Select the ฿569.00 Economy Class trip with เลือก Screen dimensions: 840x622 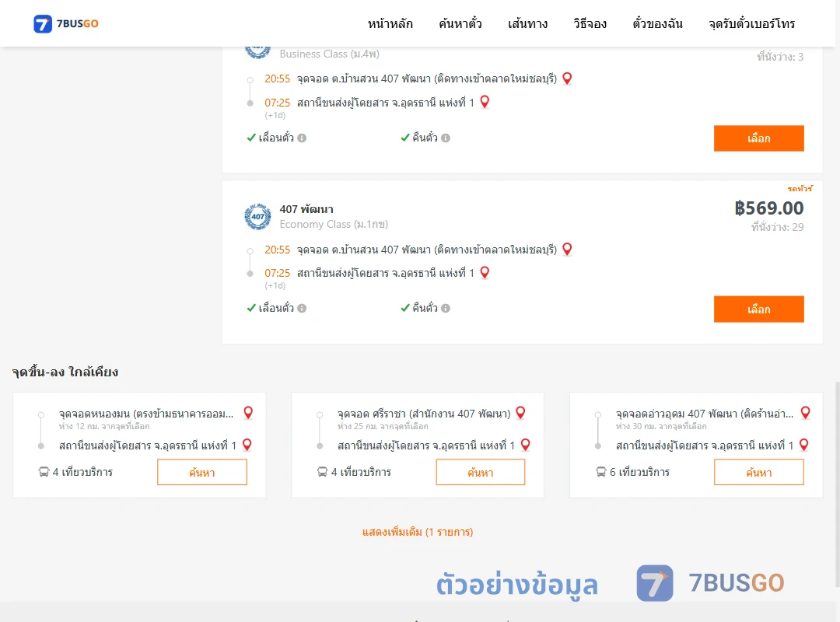click(x=758, y=309)
